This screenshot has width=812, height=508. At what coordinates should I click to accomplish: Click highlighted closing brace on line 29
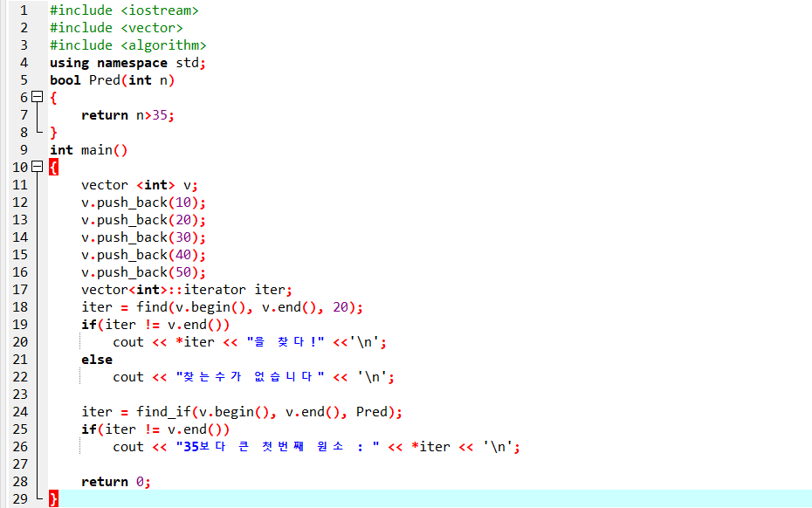pyautogui.click(x=53, y=499)
